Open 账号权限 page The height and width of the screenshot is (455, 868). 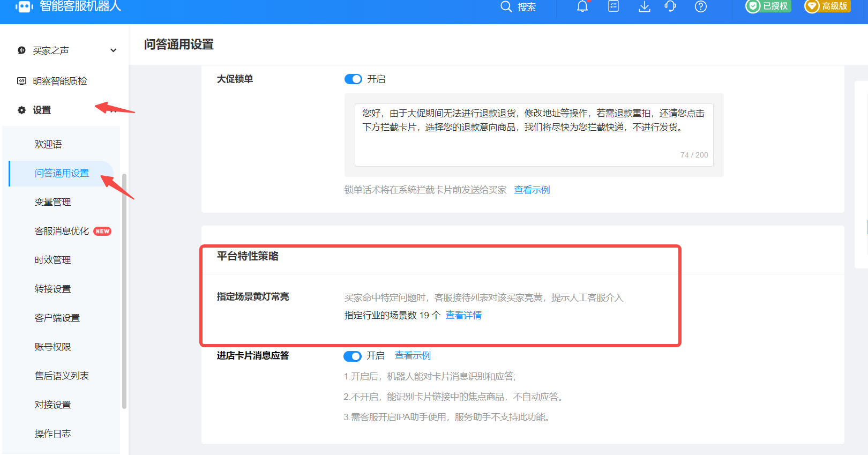(53, 347)
